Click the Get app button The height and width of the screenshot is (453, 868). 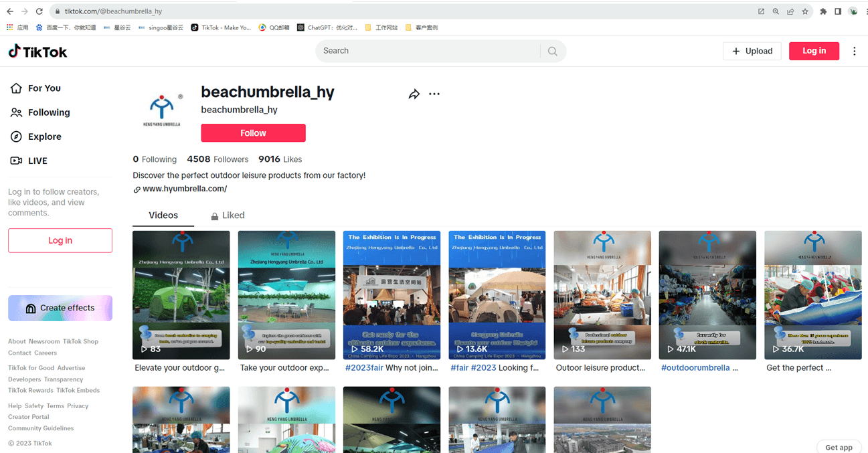point(839,447)
